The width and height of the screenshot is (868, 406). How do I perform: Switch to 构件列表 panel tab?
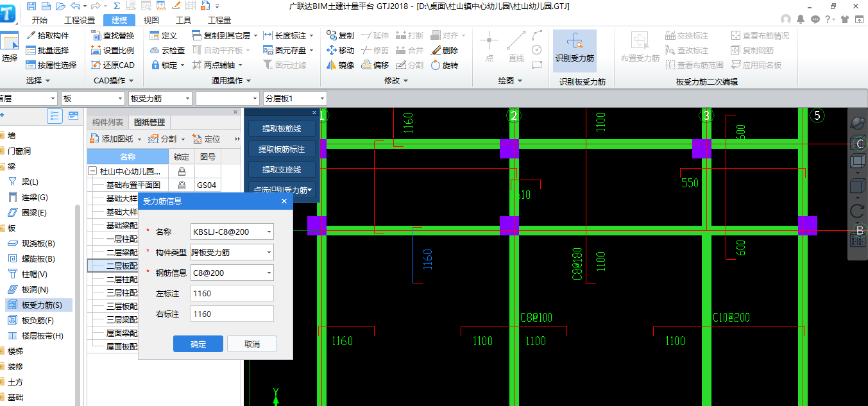[x=107, y=123]
